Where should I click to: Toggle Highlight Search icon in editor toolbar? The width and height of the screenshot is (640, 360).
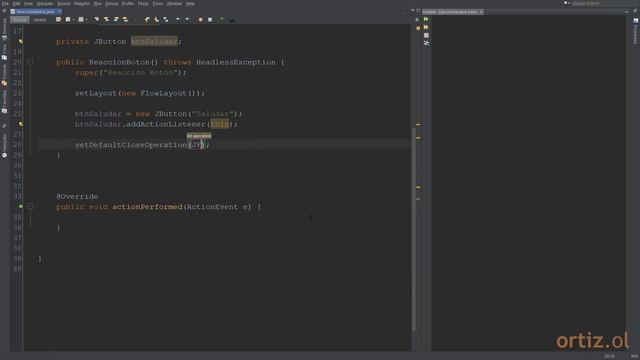click(x=125, y=20)
